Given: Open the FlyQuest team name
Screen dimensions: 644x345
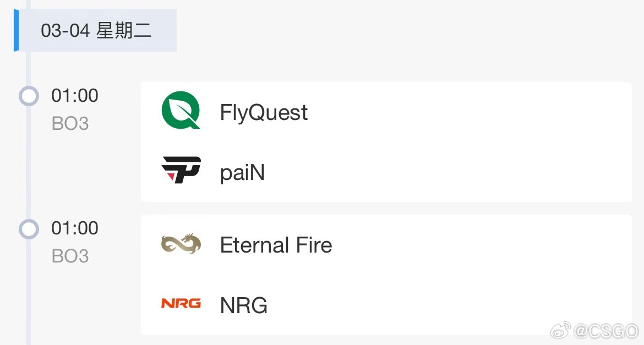Looking at the screenshot, I should 264,112.
